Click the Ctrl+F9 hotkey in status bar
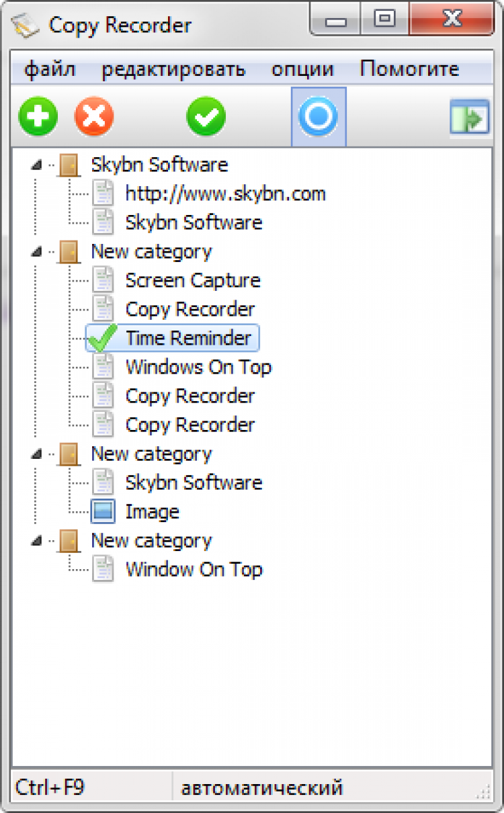 coord(50,787)
